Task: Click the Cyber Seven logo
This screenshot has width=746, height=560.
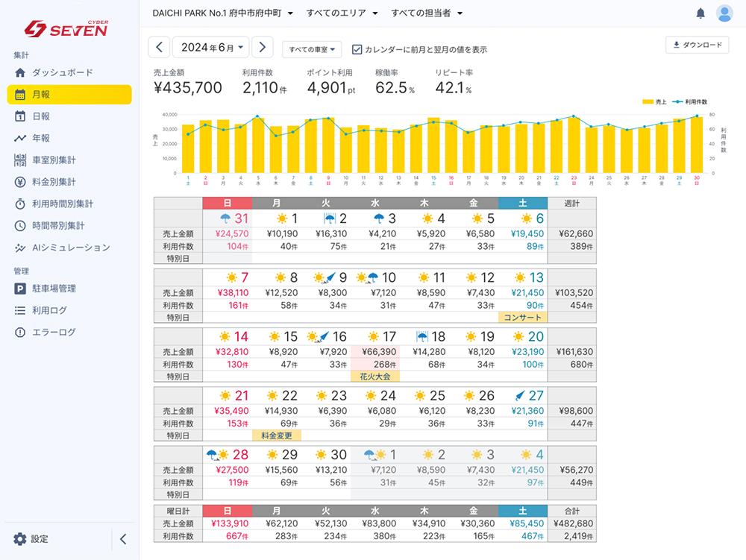Action: [x=66, y=28]
